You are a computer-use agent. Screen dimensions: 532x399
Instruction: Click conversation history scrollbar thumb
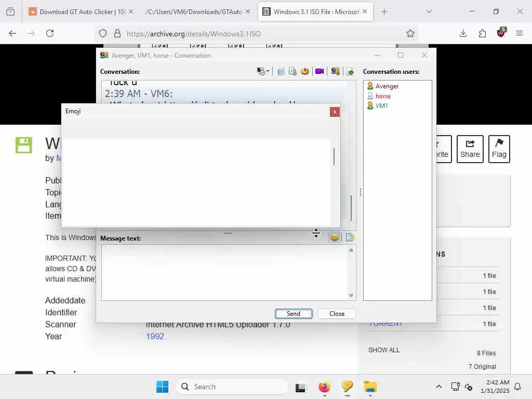point(351,208)
